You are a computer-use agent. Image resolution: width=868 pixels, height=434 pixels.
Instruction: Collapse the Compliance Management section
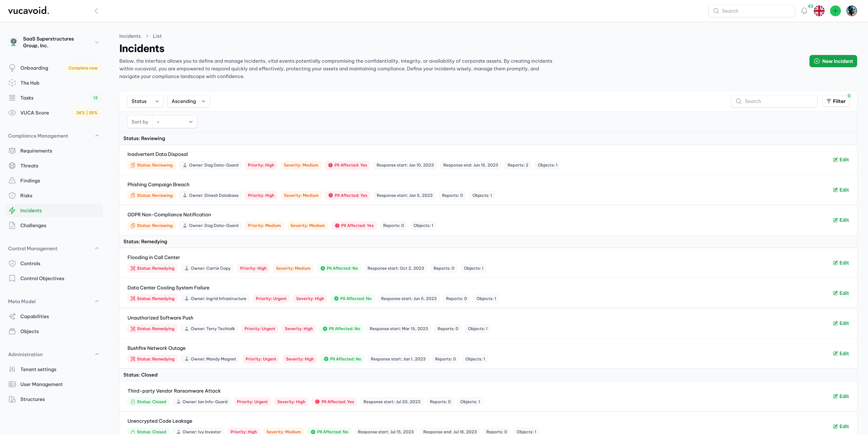pos(97,136)
